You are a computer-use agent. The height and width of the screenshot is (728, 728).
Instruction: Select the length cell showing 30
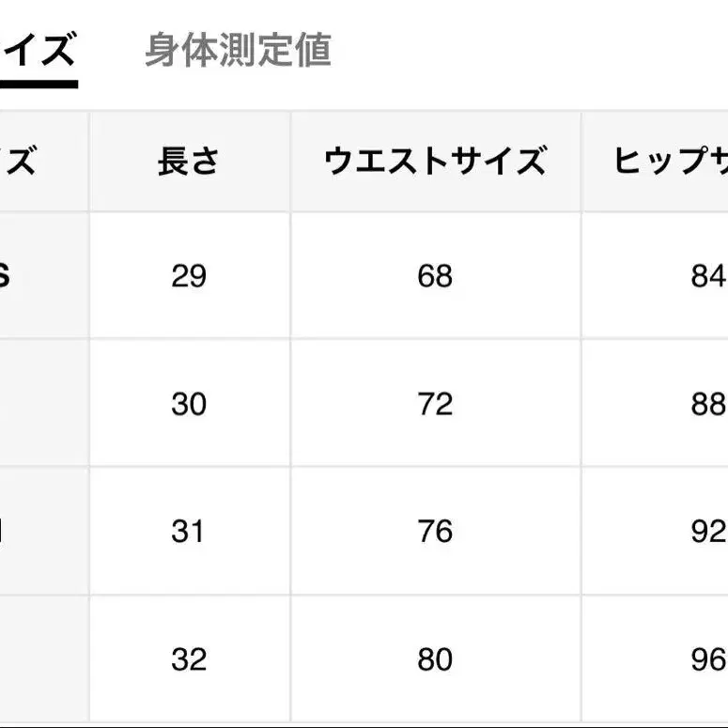pos(189,404)
